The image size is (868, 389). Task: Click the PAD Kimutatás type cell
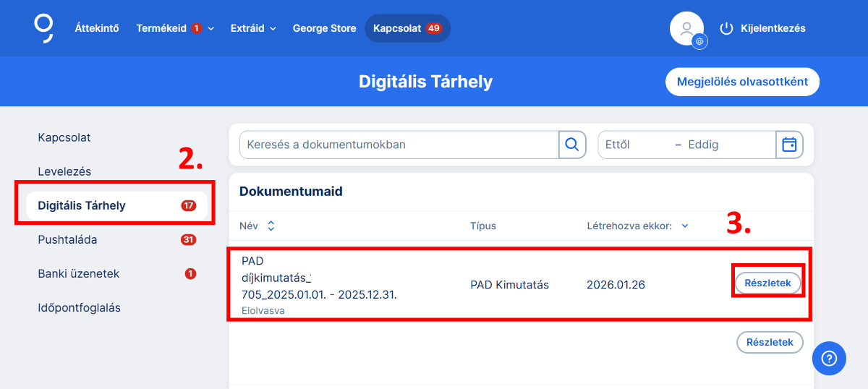coord(509,285)
